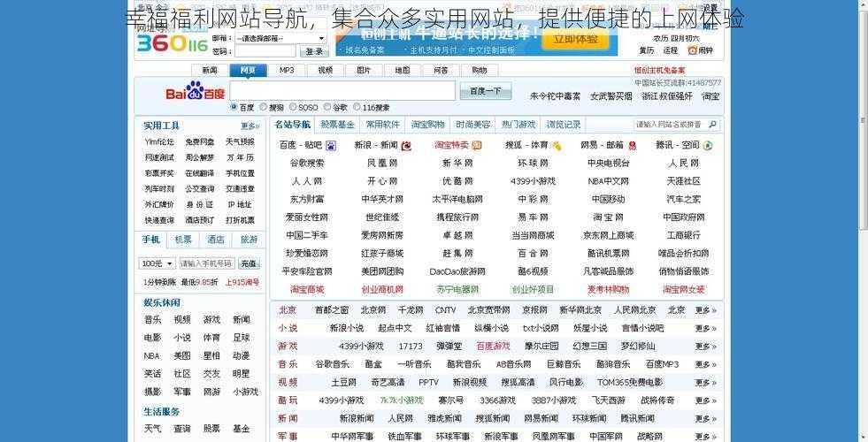Select the 搜狗 search engine radio button
The image size is (868, 442).
click(x=264, y=107)
